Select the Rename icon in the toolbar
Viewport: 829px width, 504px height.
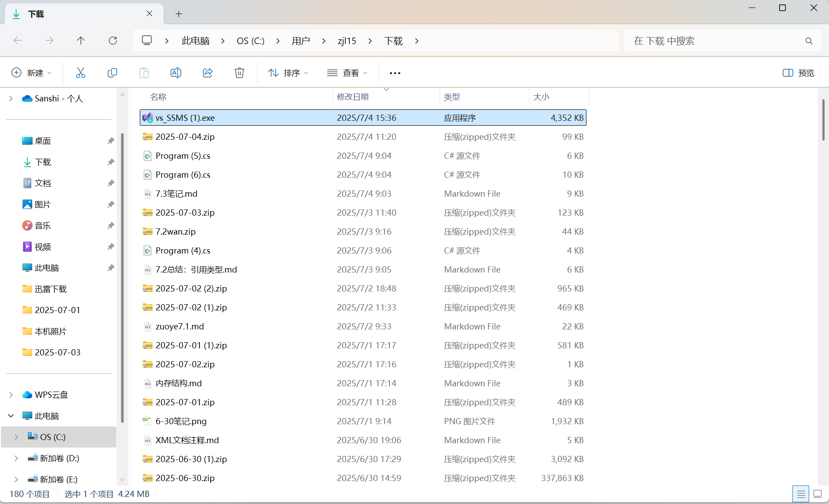176,72
